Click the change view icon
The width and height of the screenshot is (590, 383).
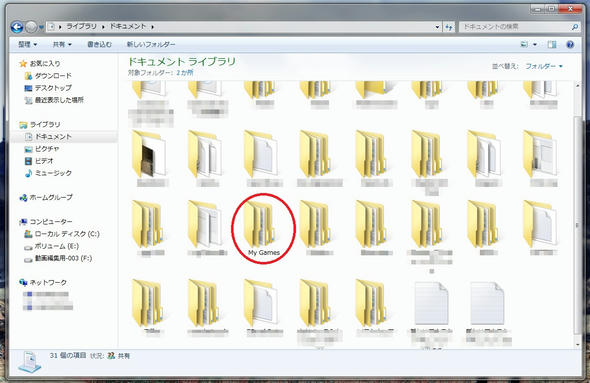(524, 44)
